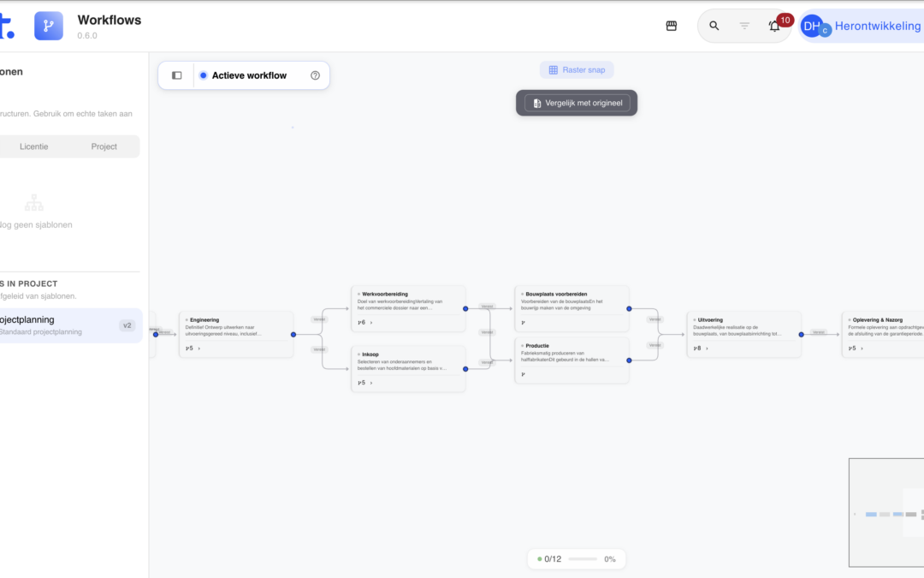The height and width of the screenshot is (578, 924).
Task: Select the Werkvoorbereiding node title
Action: [x=385, y=294]
